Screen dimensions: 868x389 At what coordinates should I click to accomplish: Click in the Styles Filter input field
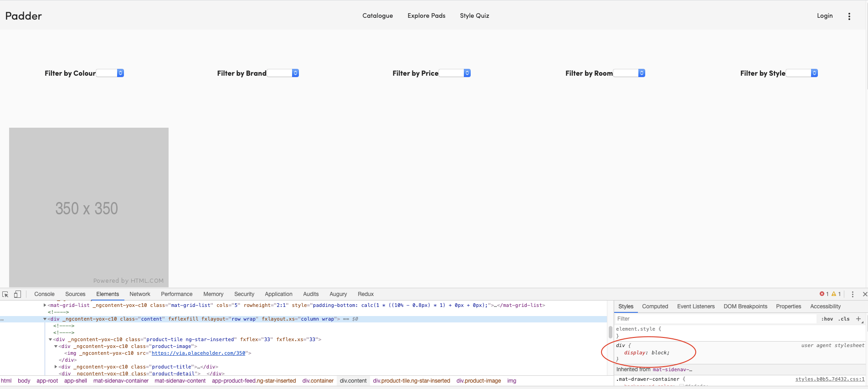(x=716, y=319)
